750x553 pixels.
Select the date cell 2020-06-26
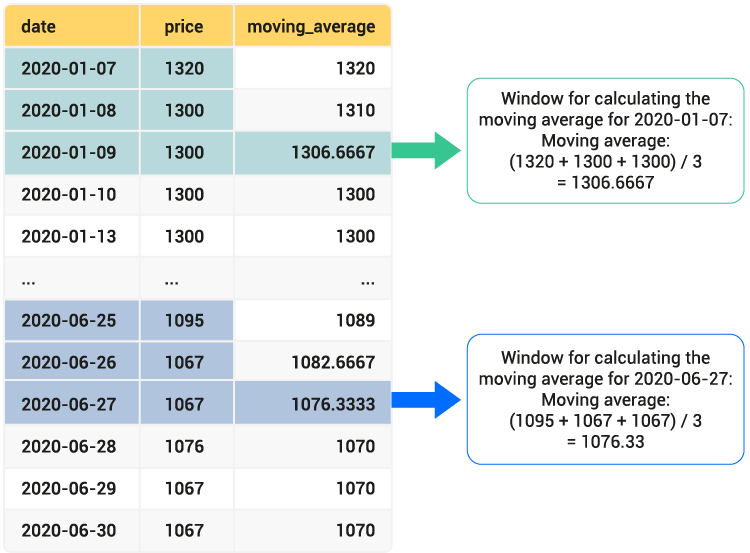click(x=72, y=362)
